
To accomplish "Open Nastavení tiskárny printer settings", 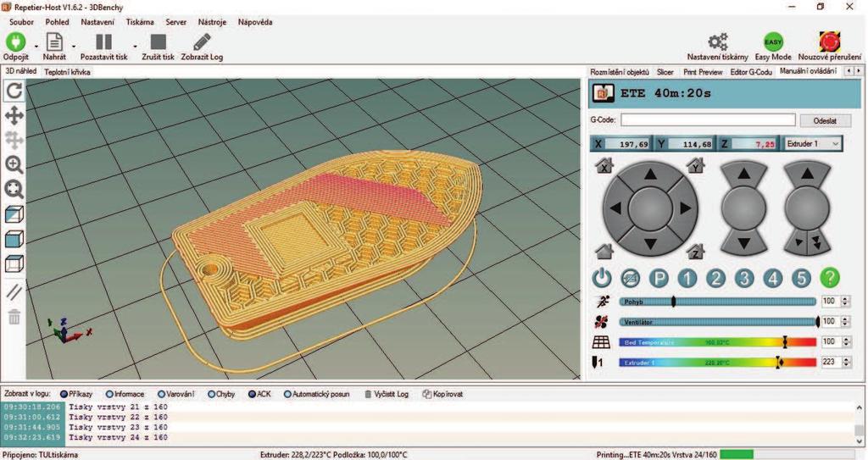I will [718, 42].
